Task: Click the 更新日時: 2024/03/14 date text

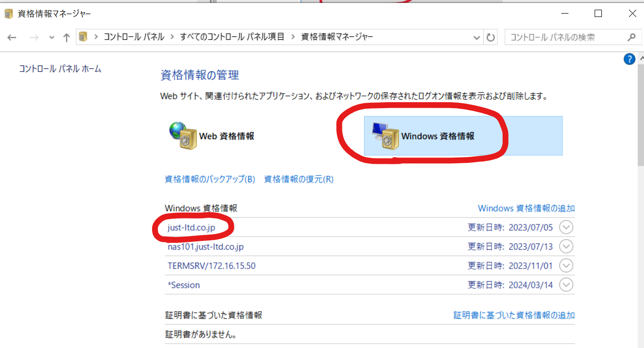Action: tap(510, 285)
